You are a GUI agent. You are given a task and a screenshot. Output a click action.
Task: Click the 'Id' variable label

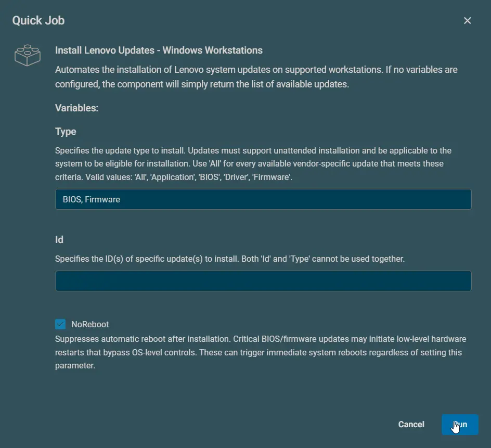coord(59,240)
